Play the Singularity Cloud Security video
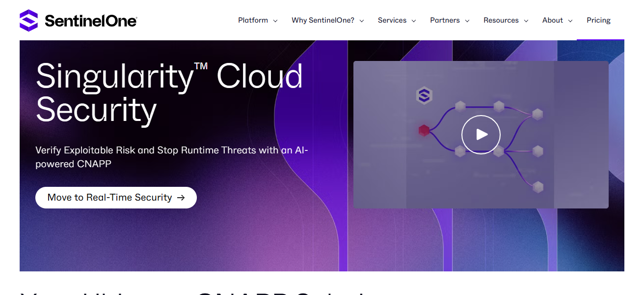This screenshot has height=295, width=644. tap(481, 134)
